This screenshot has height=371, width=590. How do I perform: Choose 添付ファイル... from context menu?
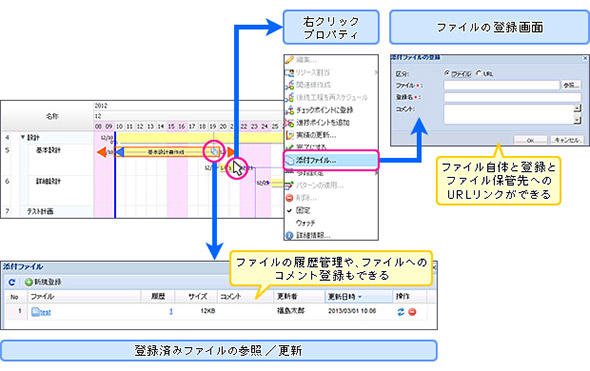point(331,160)
